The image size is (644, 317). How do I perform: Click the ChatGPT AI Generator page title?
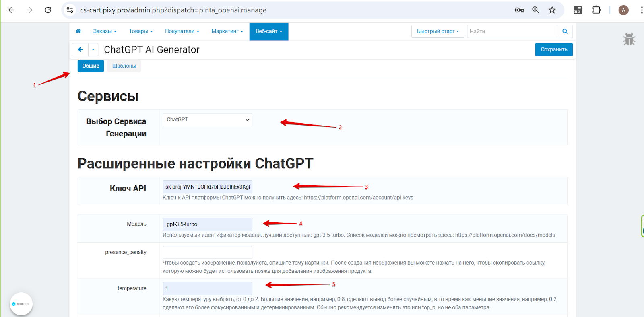pyautogui.click(x=152, y=49)
